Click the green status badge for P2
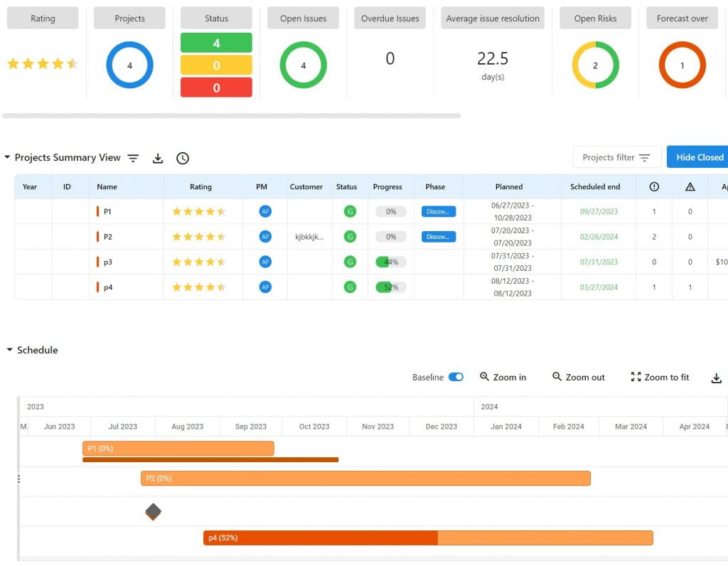The image size is (728, 566). (350, 236)
